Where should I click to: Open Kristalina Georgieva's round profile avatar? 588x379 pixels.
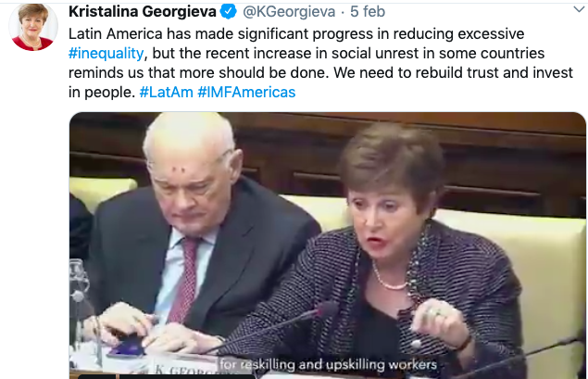pos(33,26)
